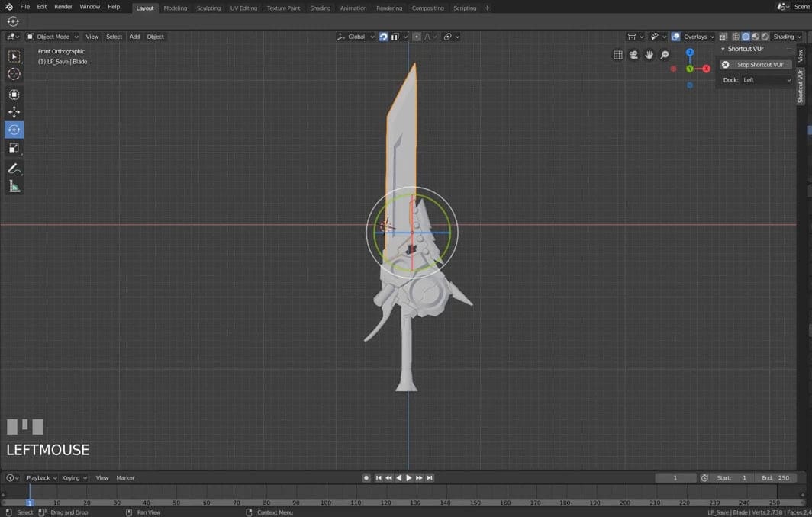Click the Start frame field

click(x=732, y=477)
